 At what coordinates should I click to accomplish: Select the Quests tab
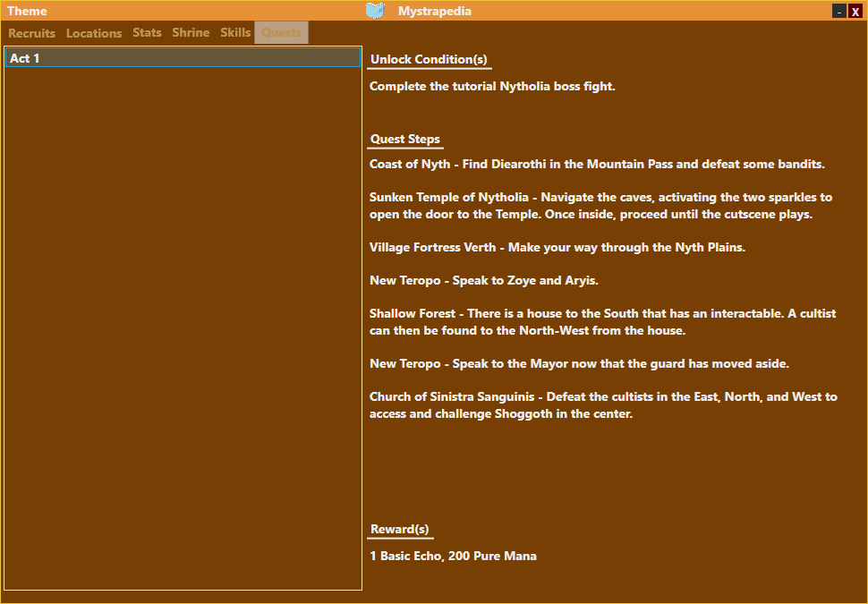pos(281,33)
